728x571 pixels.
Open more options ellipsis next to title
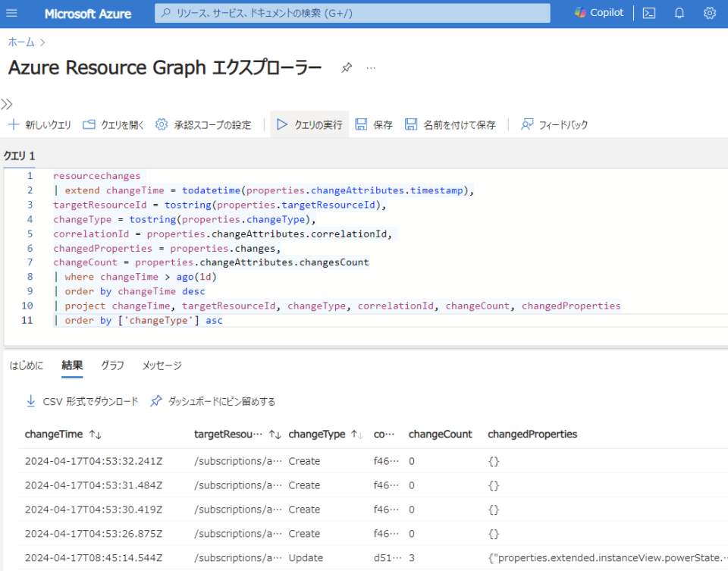coord(371,67)
